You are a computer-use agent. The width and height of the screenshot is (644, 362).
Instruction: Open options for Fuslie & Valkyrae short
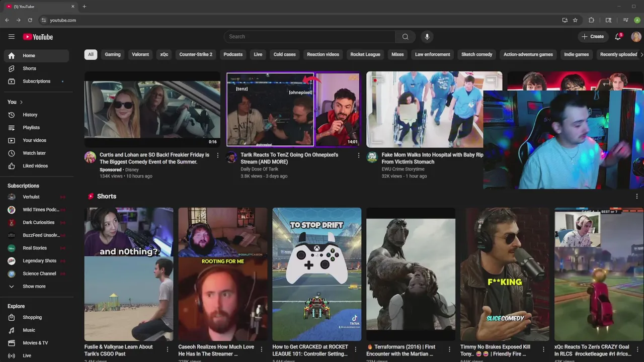[168, 349]
